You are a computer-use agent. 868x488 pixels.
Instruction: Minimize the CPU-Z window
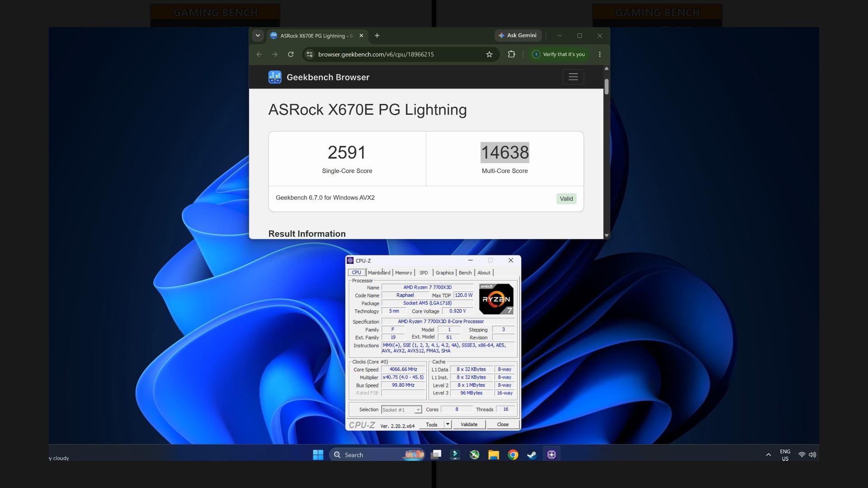point(470,260)
